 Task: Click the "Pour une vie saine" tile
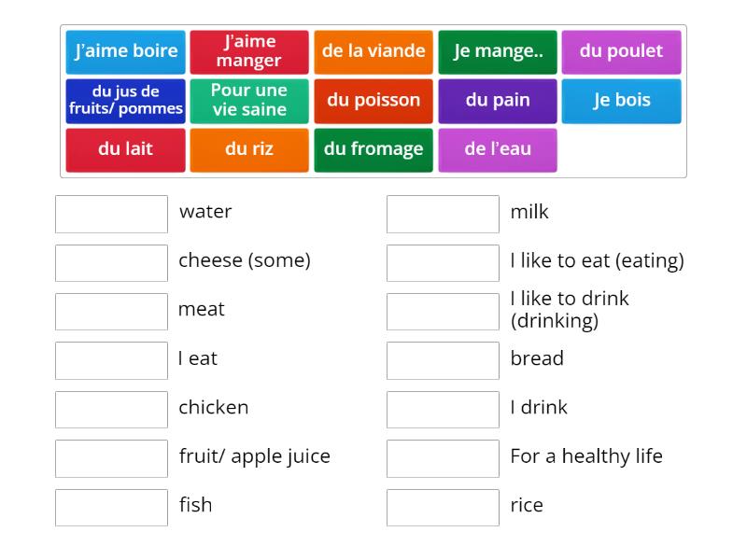coord(249,100)
